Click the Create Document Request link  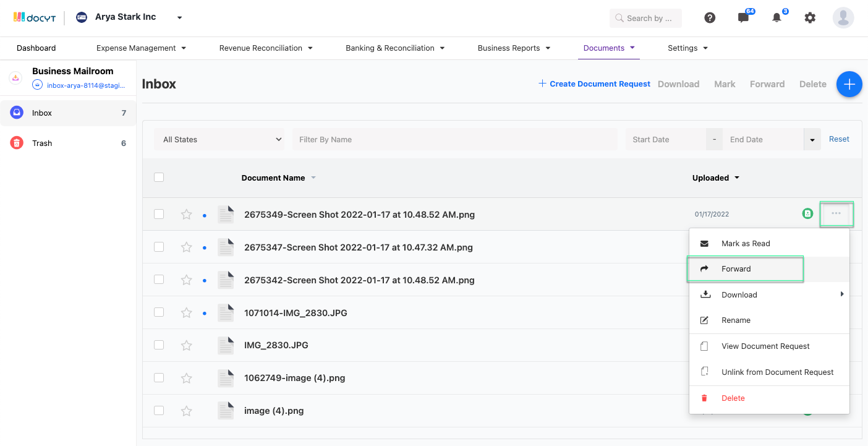(594, 84)
